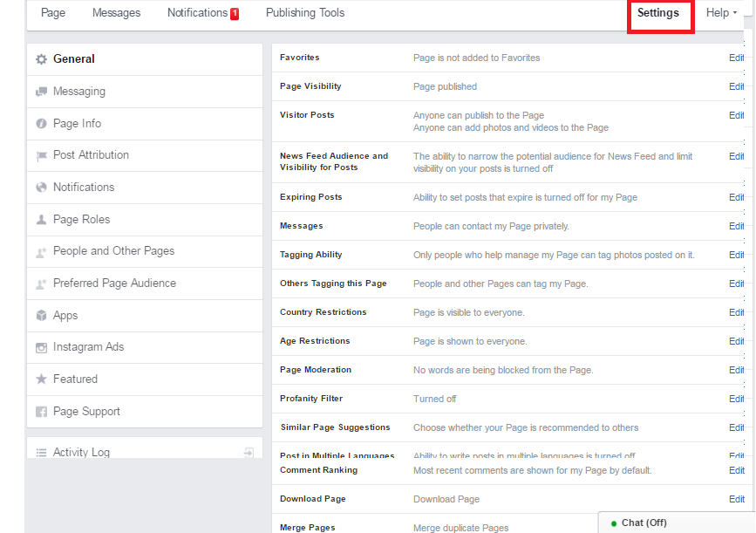Open the Chat (Off) bar
This screenshot has height=533, width=756.
(677, 523)
